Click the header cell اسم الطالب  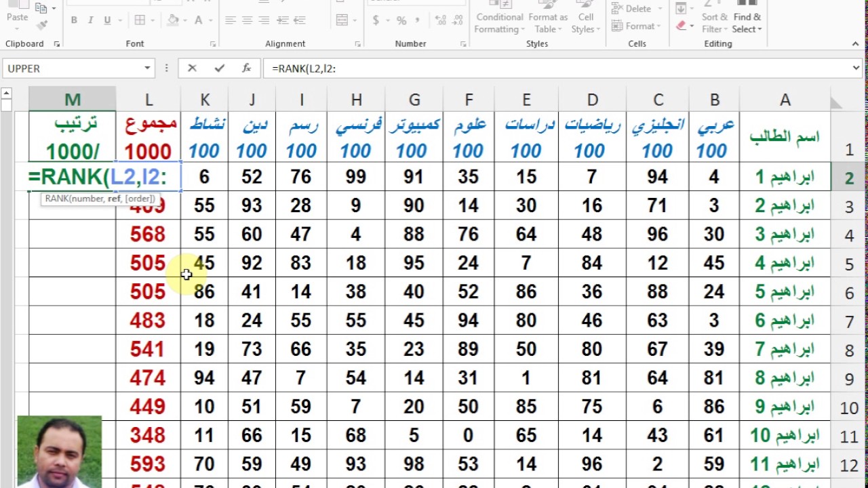coord(785,136)
